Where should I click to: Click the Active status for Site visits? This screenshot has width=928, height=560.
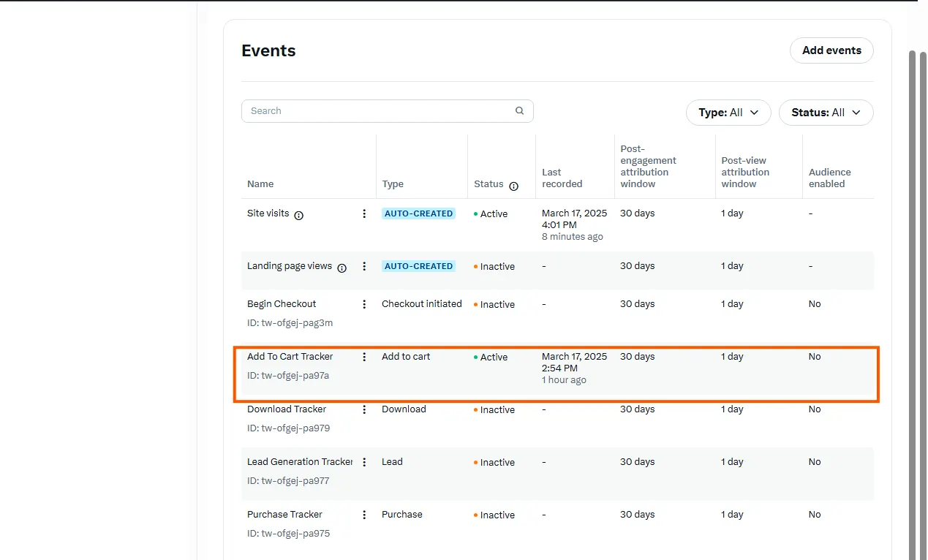(491, 214)
